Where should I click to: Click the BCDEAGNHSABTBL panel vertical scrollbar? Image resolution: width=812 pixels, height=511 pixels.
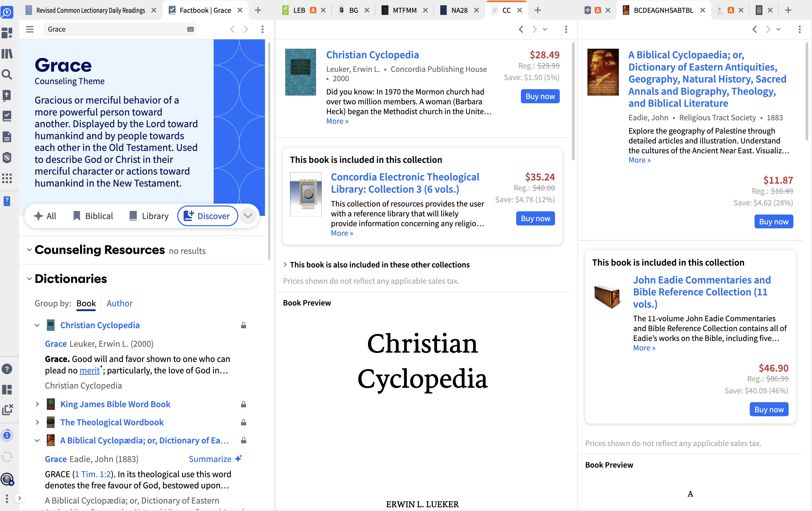807,91
